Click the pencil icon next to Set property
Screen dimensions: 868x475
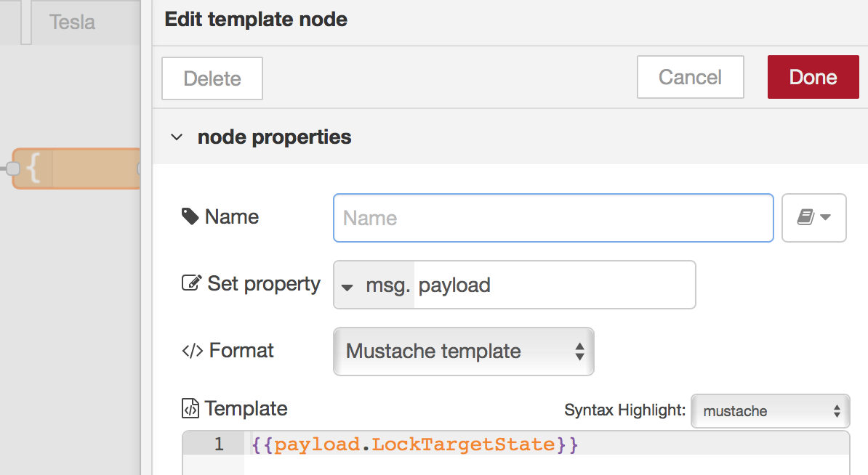tap(190, 283)
